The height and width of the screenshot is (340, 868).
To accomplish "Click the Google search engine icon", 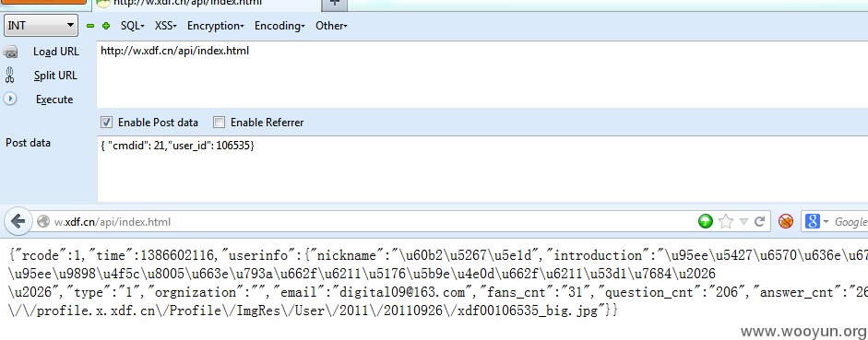I will pyautogui.click(x=812, y=222).
